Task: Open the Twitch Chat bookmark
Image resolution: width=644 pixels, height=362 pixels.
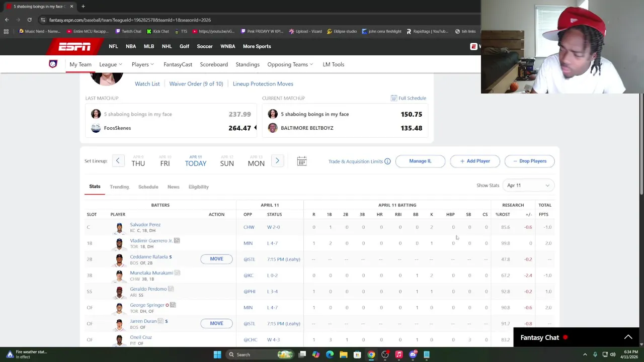Action: pos(128,31)
